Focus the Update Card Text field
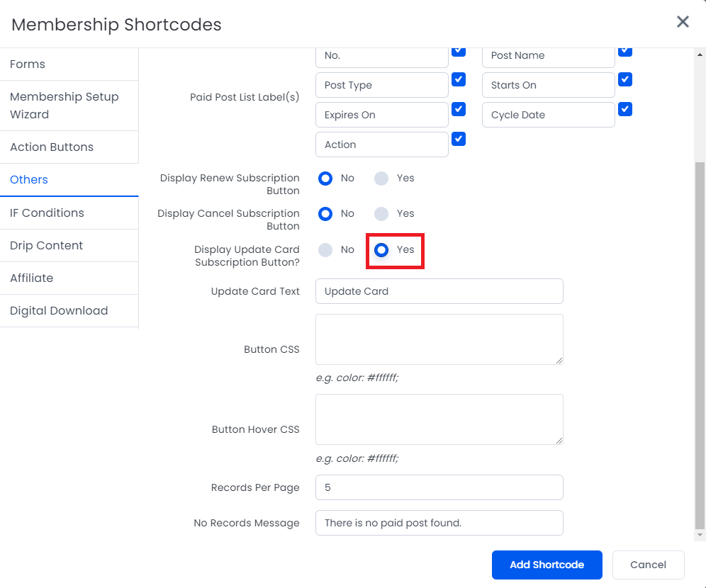Viewport: 706px width, 588px height. pyautogui.click(x=439, y=291)
